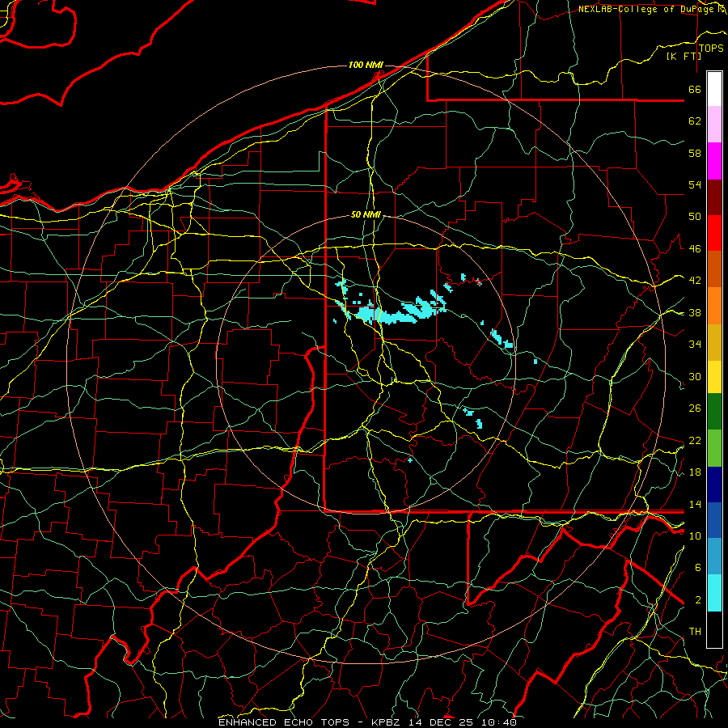
Task: Click the 'ENHANCED ECHO TOPS' caption text
Action: click(x=284, y=722)
